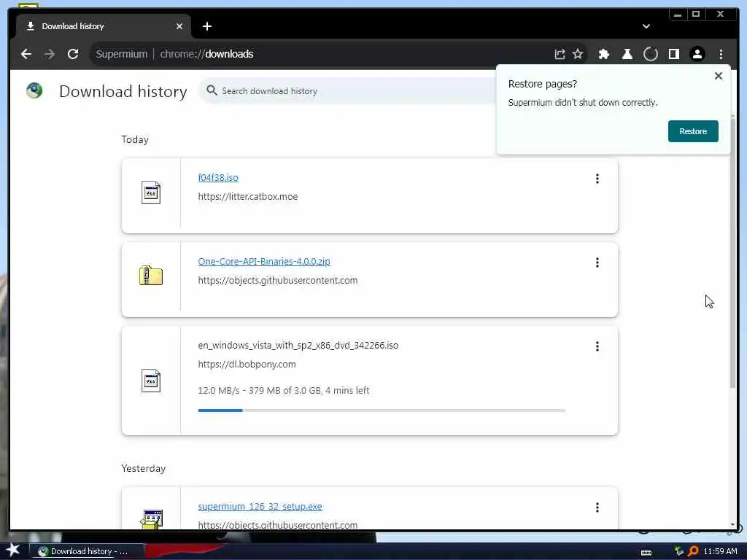Bookmark this page with the star icon

(x=578, y=54)
